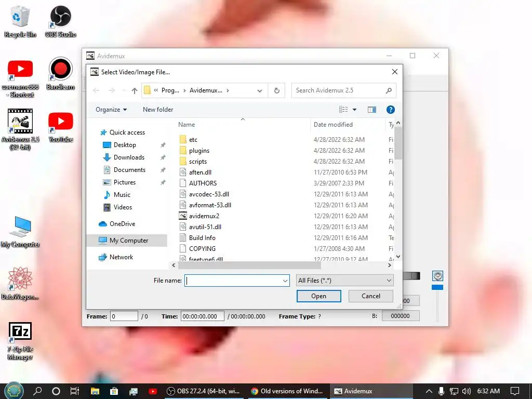Open the All Files type filter dropdown
The width and height of the screenshot is (532, 399).
coord(345,281)
